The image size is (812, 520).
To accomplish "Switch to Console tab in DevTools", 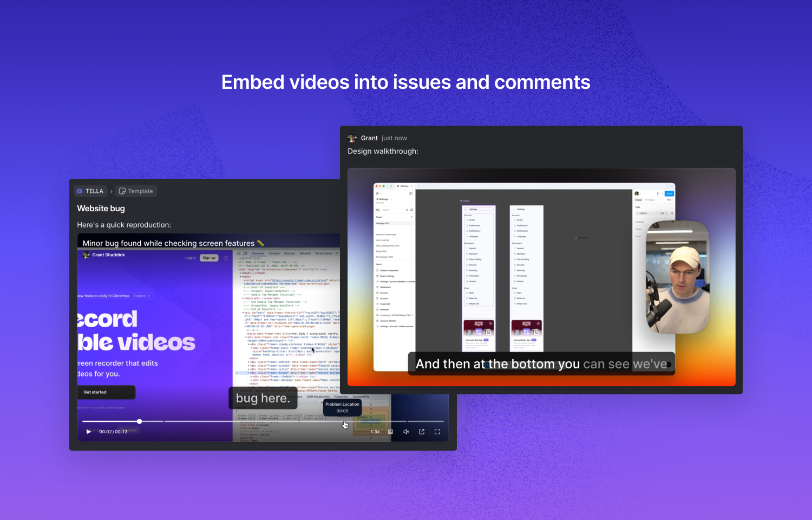I will pyautogui.click(x=274, y=253).
